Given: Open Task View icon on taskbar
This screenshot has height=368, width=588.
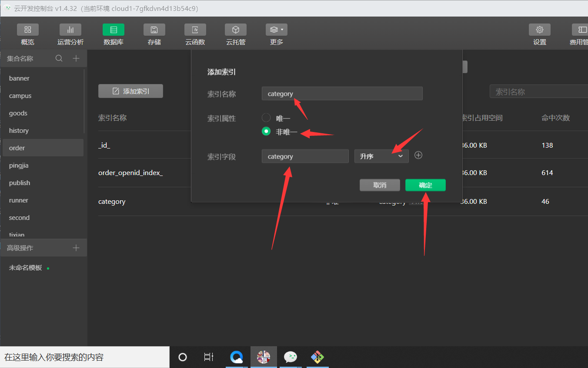Looking at the screenshot, I should 209,357.
